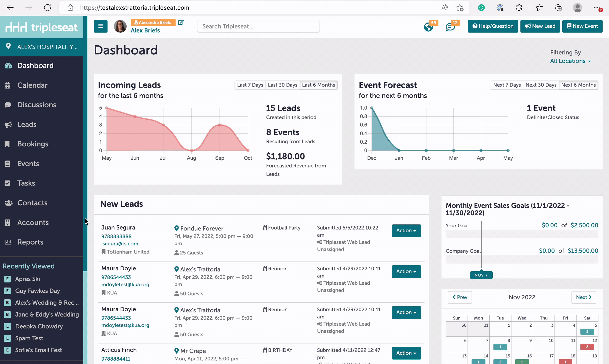Open the globe notifications icon showing 59

coord(428,27)
